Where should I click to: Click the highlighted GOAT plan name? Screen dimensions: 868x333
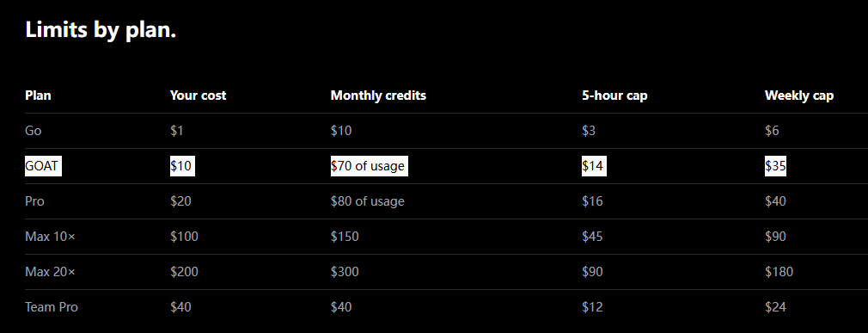pyautogui.click(x=43, y=166)
